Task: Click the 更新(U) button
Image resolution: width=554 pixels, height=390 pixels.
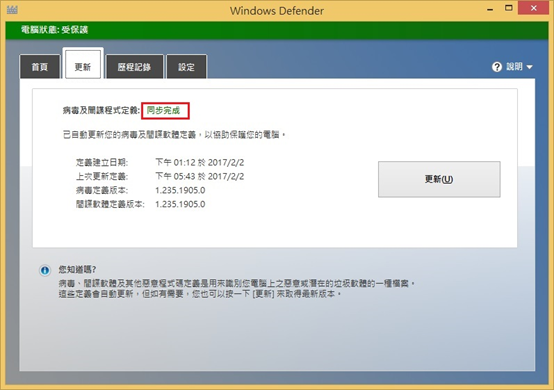Action: tap(439, 179)
